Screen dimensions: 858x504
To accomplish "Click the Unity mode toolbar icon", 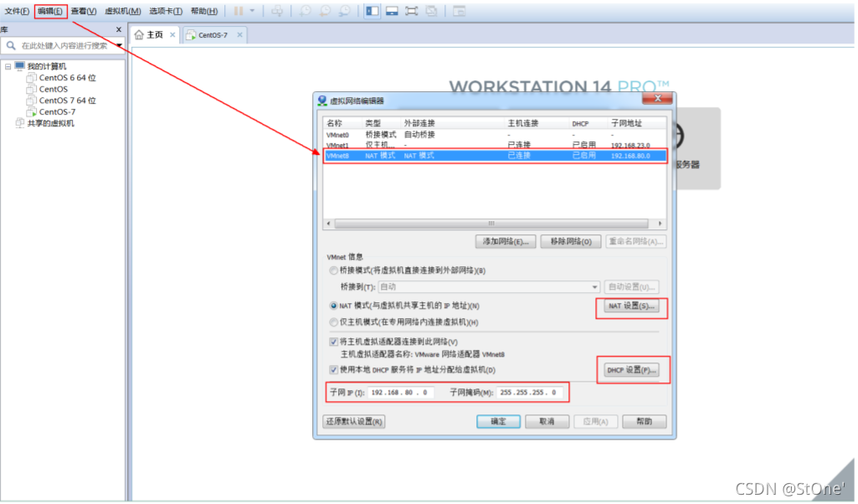I will pos(431,11).
